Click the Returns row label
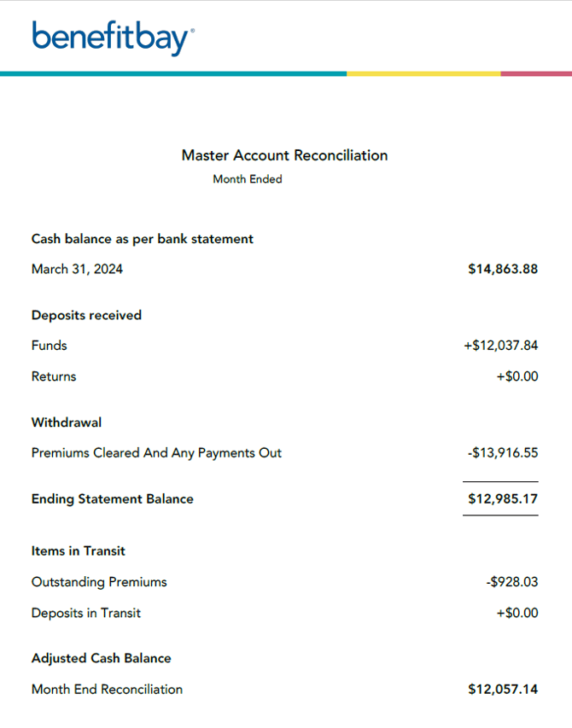This screenshot has width=572, height=728. pos(54,376)
